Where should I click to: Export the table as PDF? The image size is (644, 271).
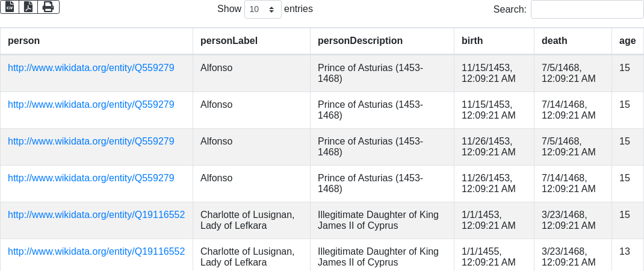28,7
